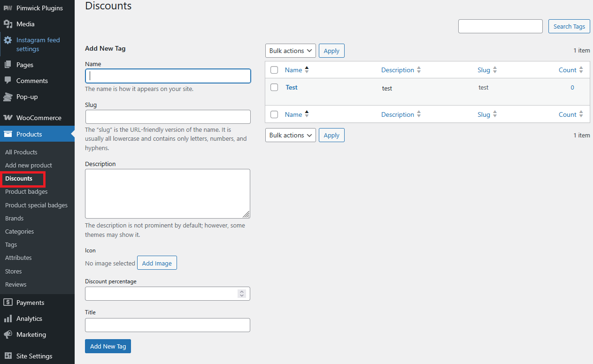Click top Apply button
The width and height of the screenshot is (593, 364).
[x=331, y=51]
